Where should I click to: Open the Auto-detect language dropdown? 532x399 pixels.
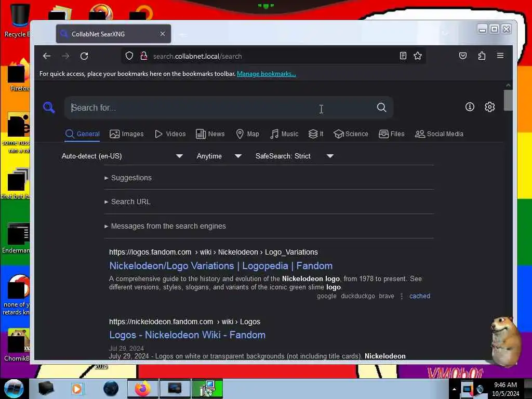tap(122, 156)
